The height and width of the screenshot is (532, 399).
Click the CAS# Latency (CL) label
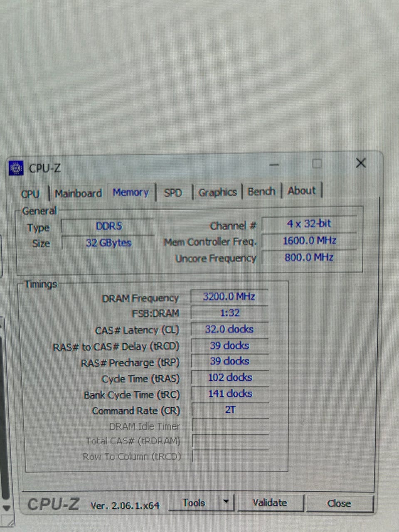[137, 330]
